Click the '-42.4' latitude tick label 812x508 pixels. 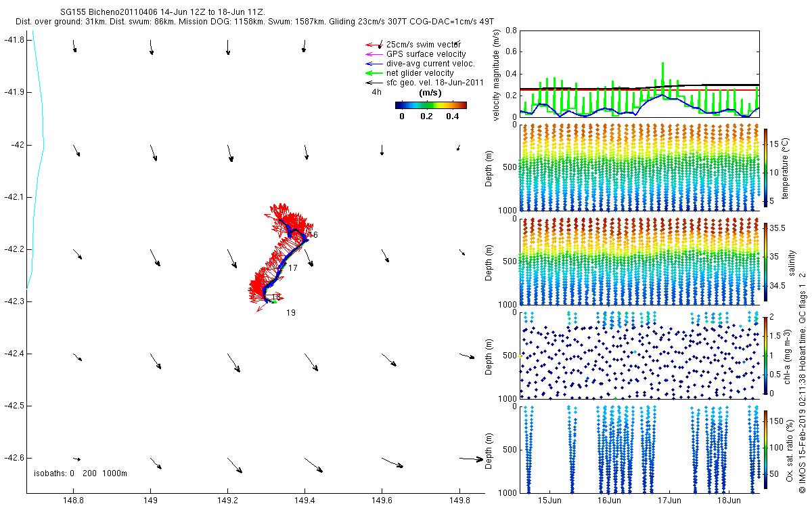(14, 354)
